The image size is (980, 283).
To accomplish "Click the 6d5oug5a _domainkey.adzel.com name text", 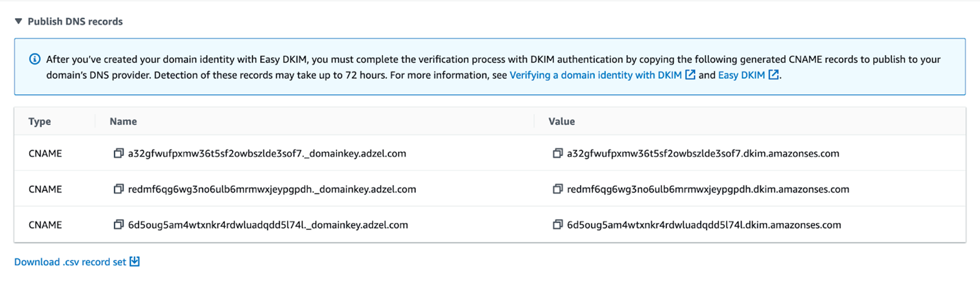I will coord(268,225).
